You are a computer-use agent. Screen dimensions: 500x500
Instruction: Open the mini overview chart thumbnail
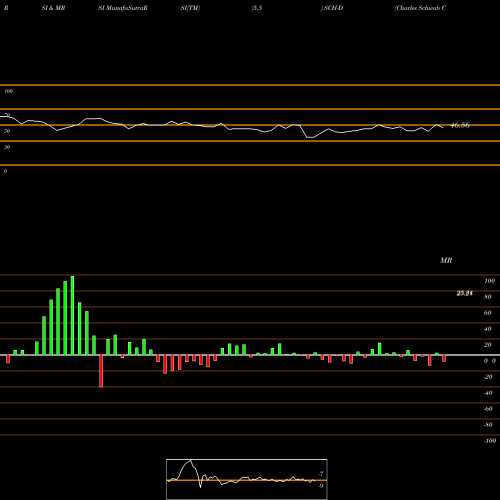coord(247,479)
